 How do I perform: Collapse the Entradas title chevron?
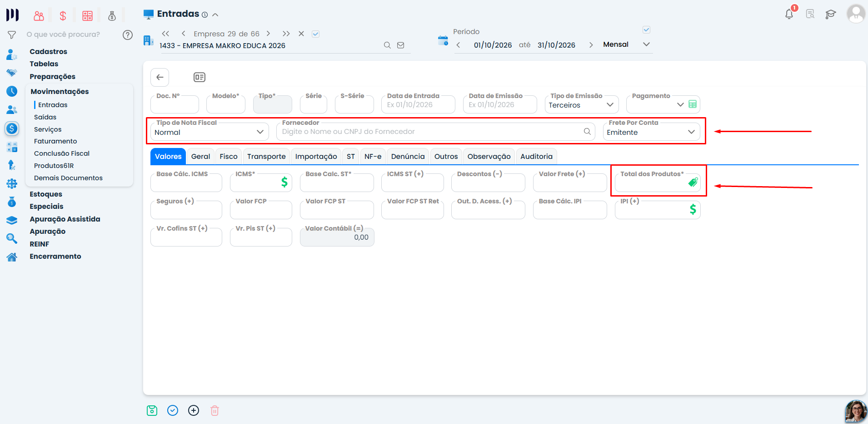point(215,15)
